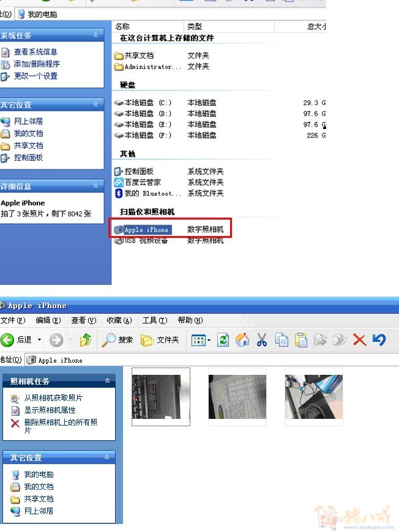This screenshot has height=532, width=399.
Task: Select the USB 视频设备 item
Action: (x=141, y=240)
